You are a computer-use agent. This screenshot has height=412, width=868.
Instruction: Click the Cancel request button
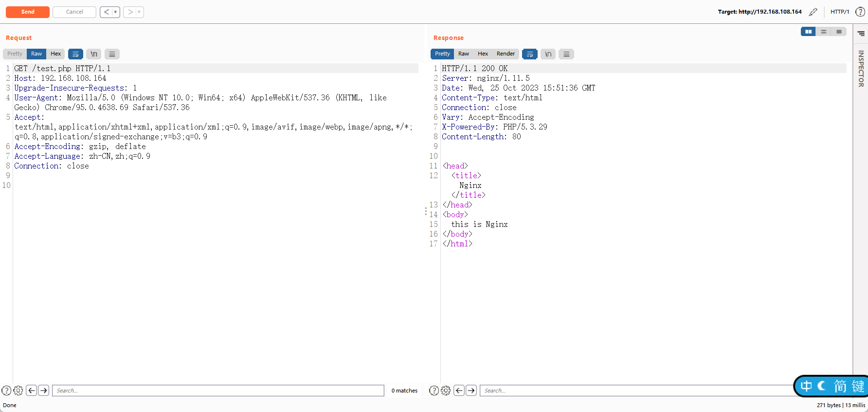[74, 12]
